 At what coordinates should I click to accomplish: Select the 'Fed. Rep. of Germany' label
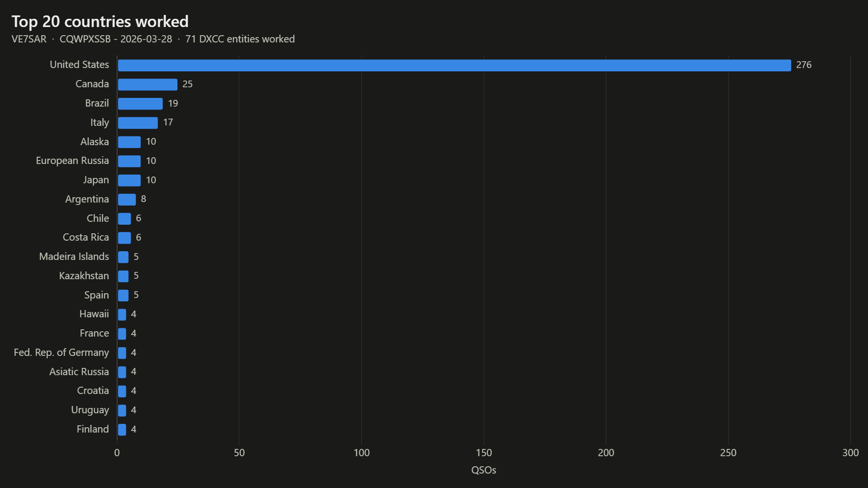(x=61, y=352)
